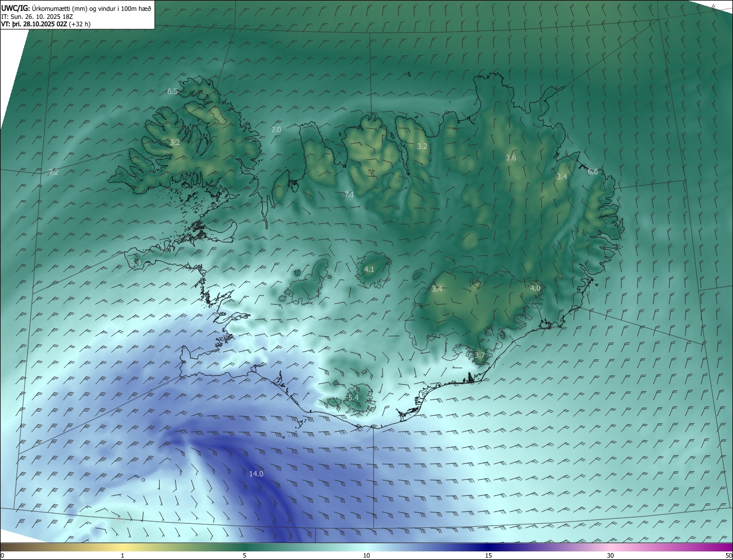This screenshot has width=733, height=560.
Task: Click the 7.0 value label
Action: click(x=276, y=130)
